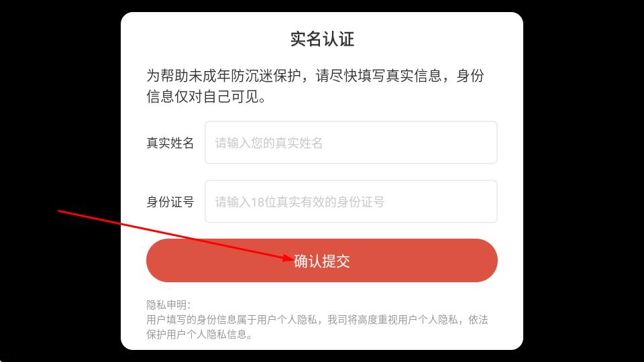Focus the 真实姓名 real name input field
The height and width of the screenshot is (362, 644).
[351, 142]
